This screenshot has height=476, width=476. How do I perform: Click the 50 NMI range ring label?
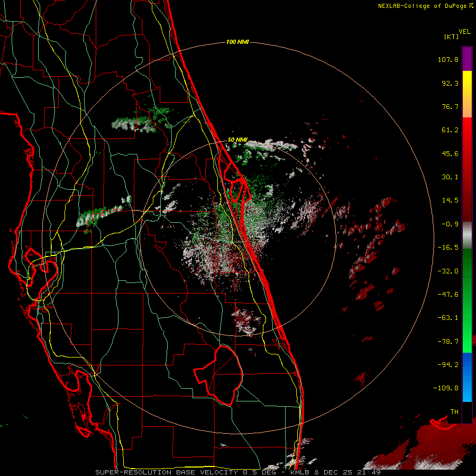pos(237,140)
